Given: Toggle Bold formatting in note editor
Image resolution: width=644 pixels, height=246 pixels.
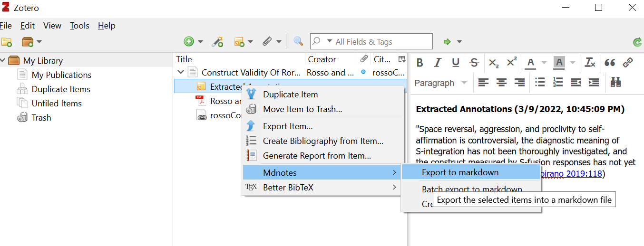Looking at the screenshot, I should pos(420,62).
